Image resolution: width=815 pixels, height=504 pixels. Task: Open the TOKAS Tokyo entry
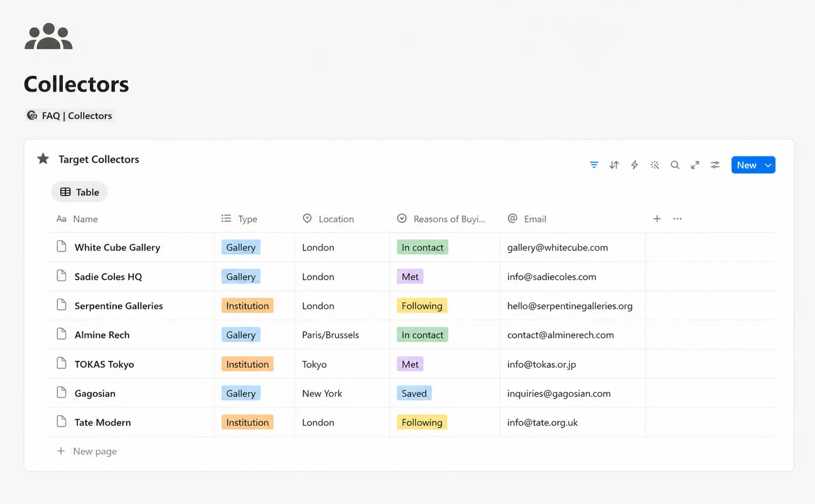[x=104, y=364]
